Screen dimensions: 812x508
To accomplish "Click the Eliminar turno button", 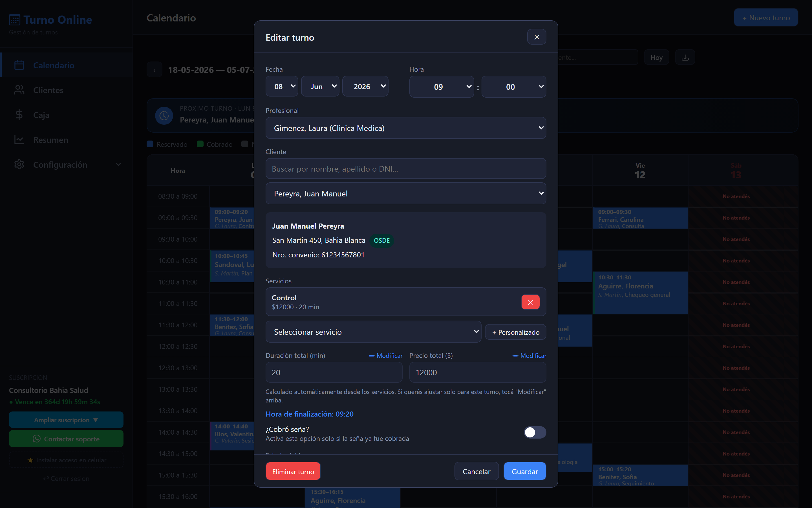I will [x=293, y=471].
